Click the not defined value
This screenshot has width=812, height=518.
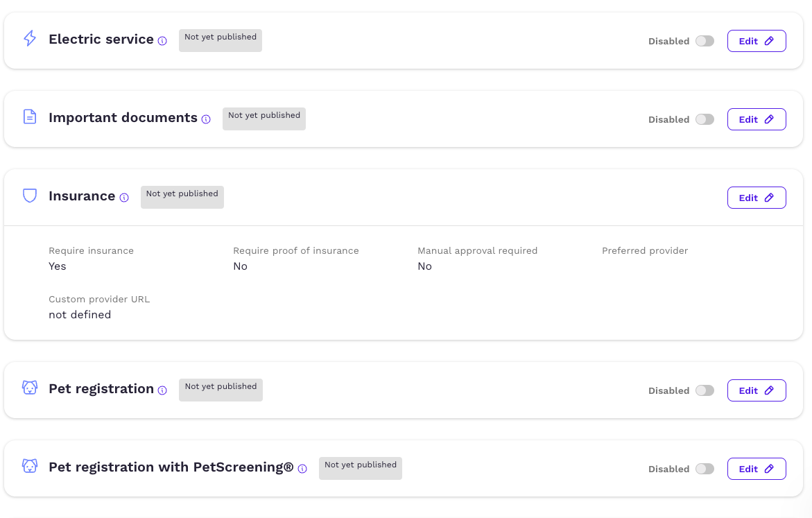[x=80, y=315]
